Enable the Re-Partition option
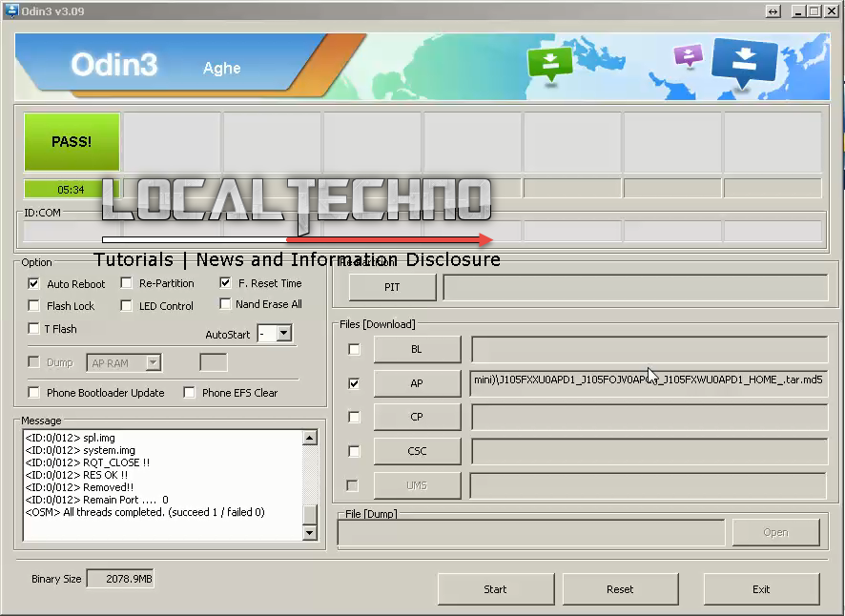This screenshot has height=616, width=845. [x=126, y=283]
